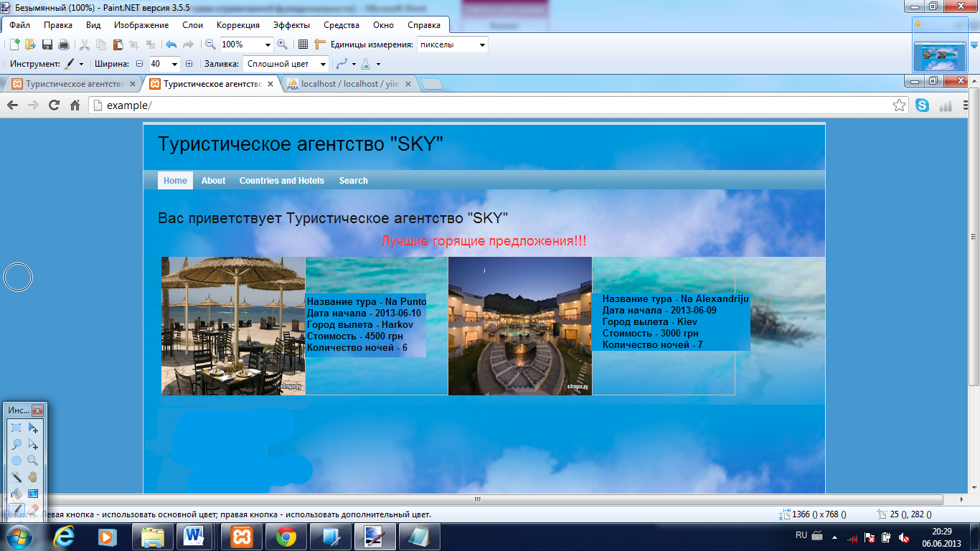Click the Save icon in toolbar
The image size is (980, 551).
47,44
